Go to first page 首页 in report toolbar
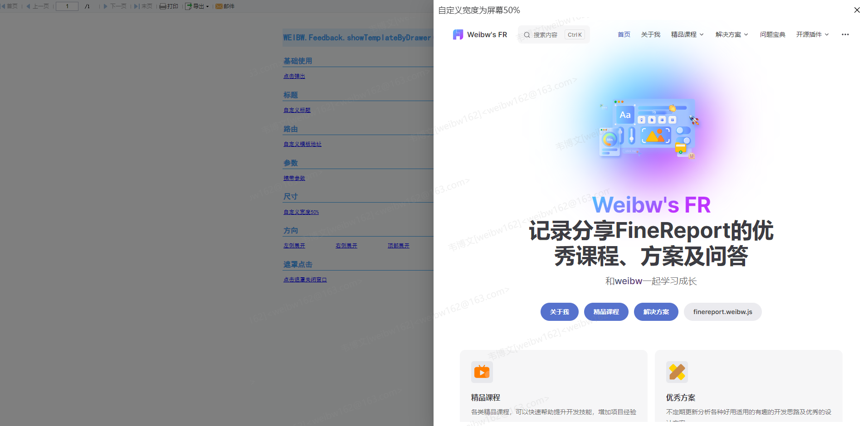The height and width of the screenshot is (426, 868). pos(9,6)
